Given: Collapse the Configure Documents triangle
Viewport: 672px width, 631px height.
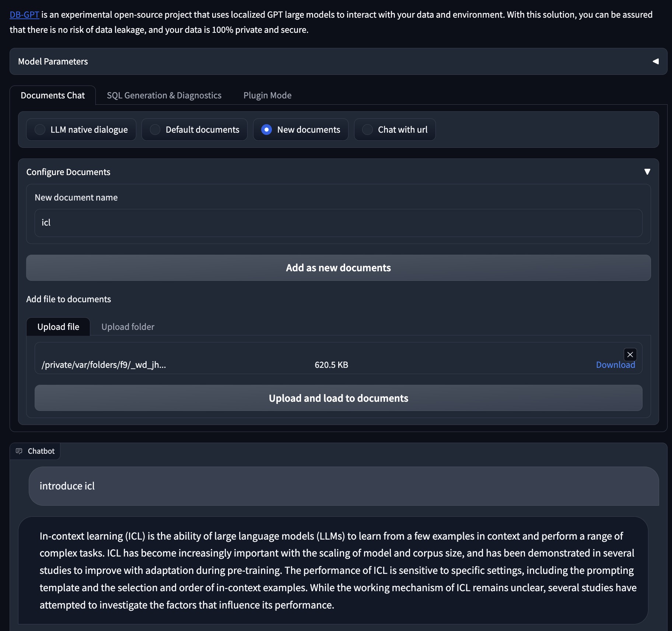Looking at the screenshot, I should click(x=647, y=172).
